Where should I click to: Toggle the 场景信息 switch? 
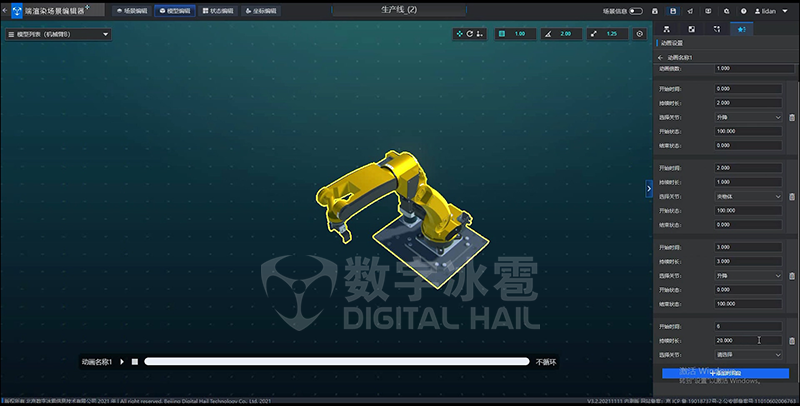[x=636, y=11]
